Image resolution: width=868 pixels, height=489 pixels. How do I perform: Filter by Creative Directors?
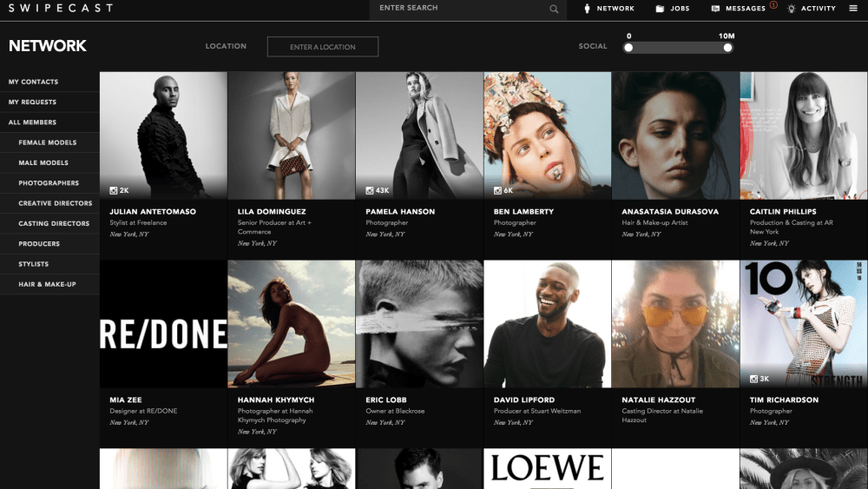tap(56, 203)
